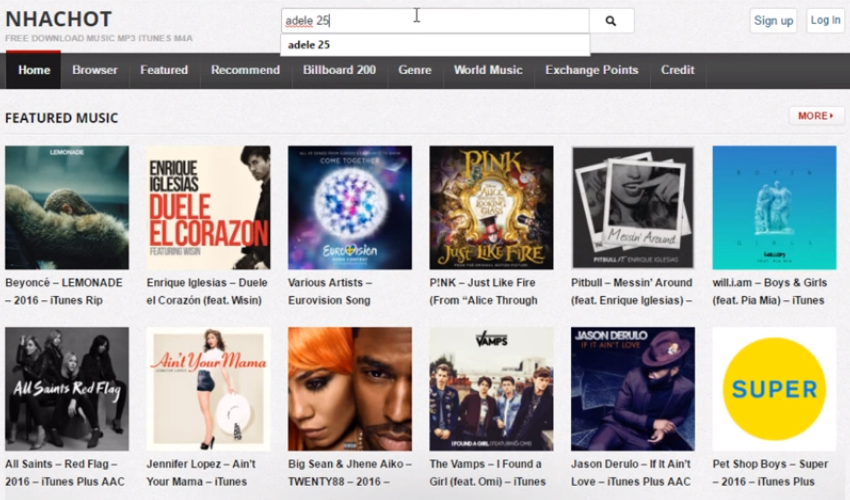This screenshot has width=850, height=500.
Task: Select the 'adele 25' autocomplete suggestion
Action: [435, 45]
